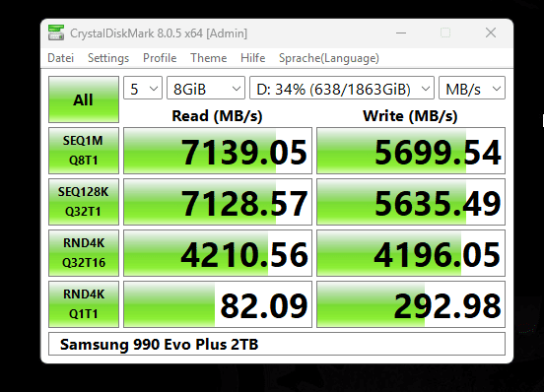Expand the drive D: 34% selection dropdown
The width and height of the screenshot is (544, 392).
click(x=342, y=88)
